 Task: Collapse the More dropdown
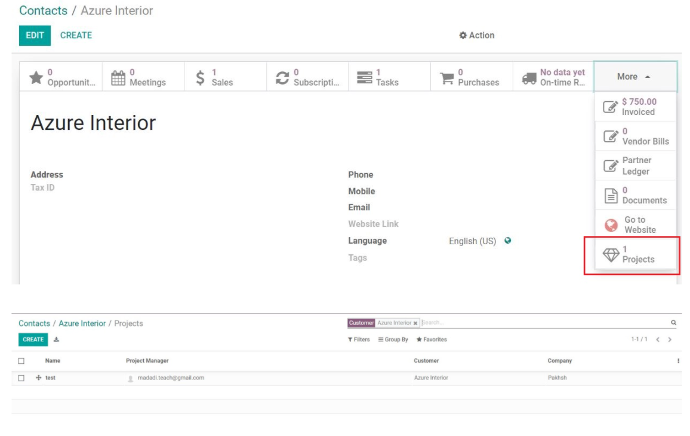[635, 77]
